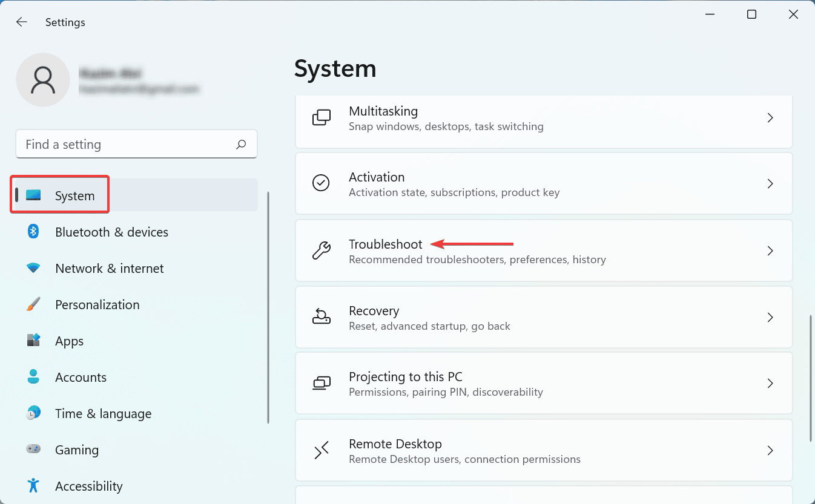Open Bluetooth & devices settings
Viewport: 815px width, 504px height.
137,232
